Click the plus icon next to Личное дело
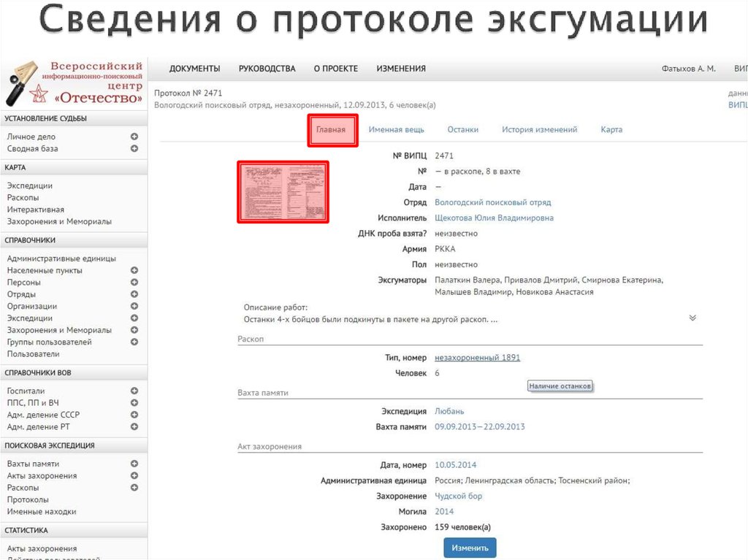Image resolution: width=748 pixels, height=560 pixels. [x=134, y=135]
